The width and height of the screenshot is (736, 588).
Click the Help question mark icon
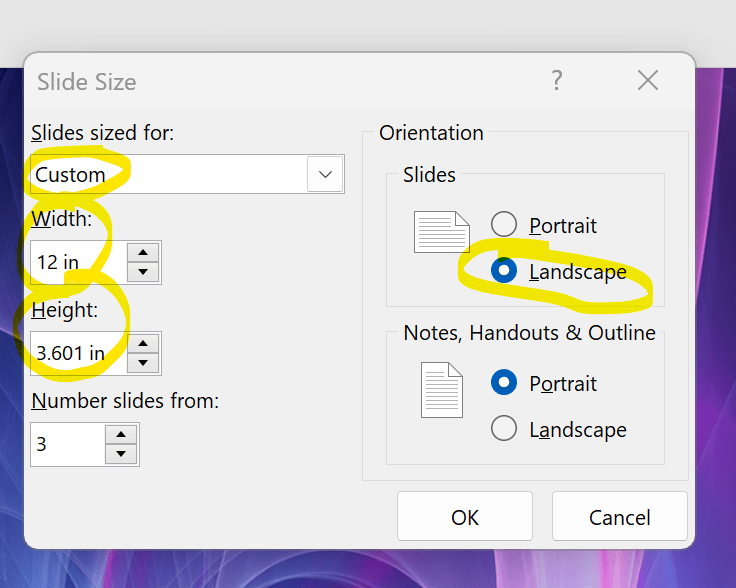click(x=557, y=81)
